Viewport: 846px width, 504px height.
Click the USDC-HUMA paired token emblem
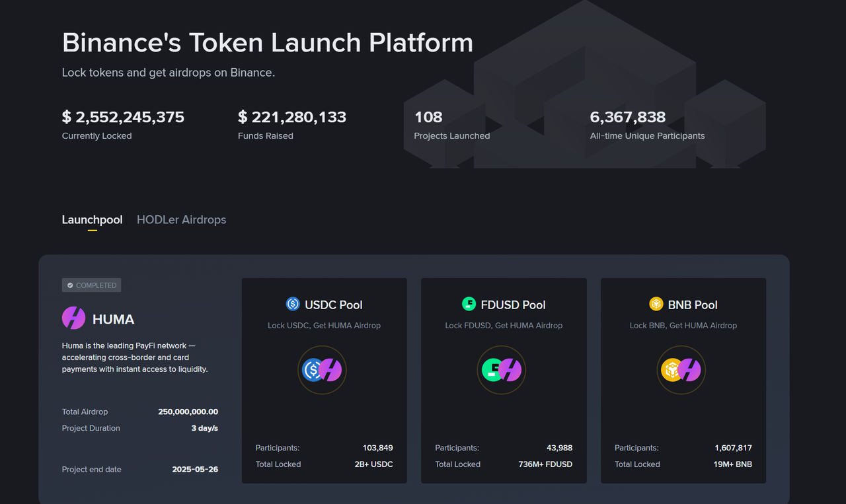[322, 370]
